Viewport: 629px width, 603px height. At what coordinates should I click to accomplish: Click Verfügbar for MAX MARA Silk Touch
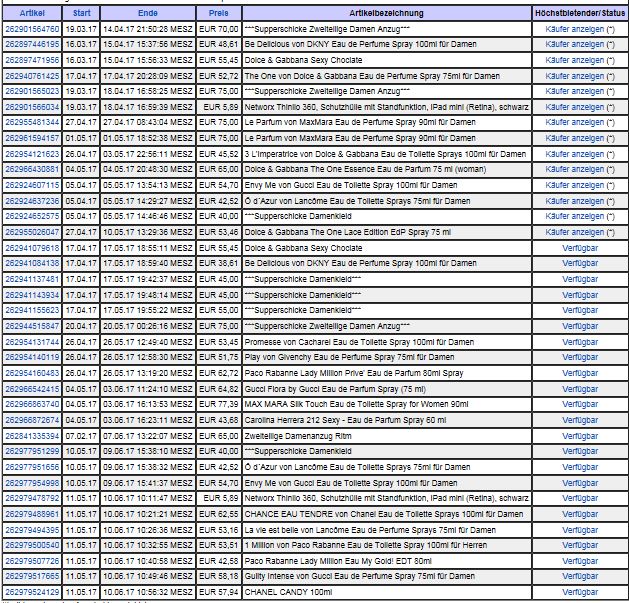point(580,404)
